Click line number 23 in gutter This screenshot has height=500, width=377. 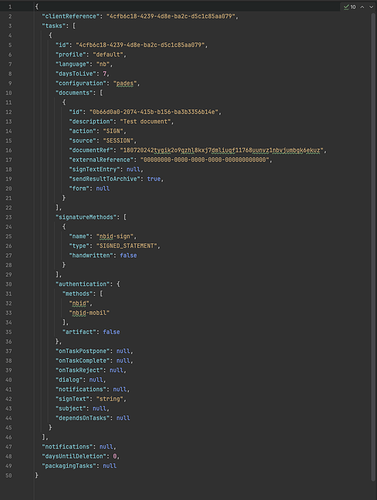tap(9, 217)
